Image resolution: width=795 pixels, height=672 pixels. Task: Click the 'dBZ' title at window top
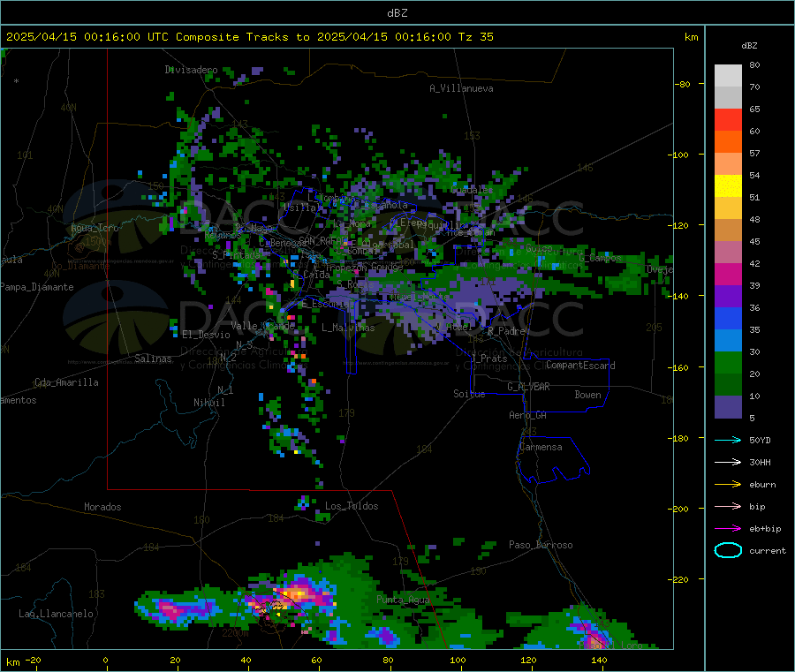(x=397, y=12)
